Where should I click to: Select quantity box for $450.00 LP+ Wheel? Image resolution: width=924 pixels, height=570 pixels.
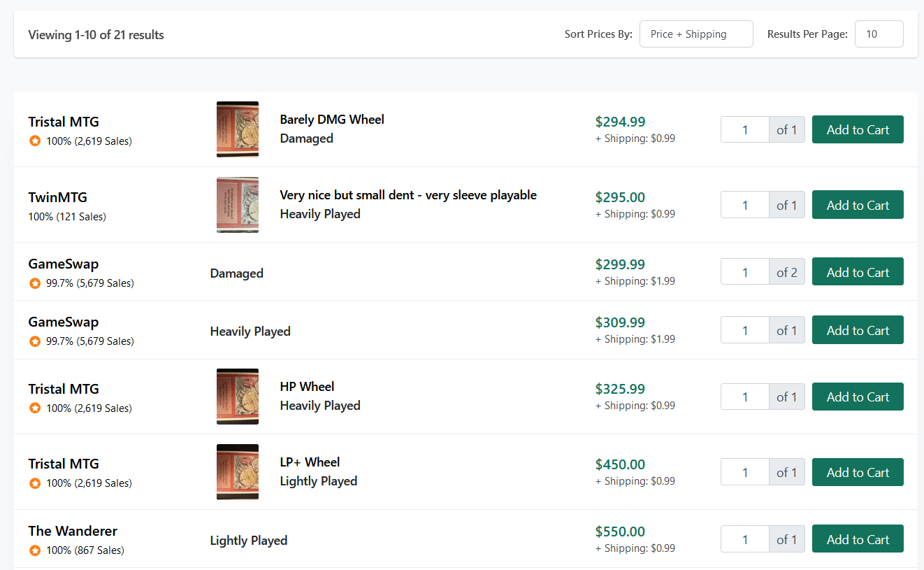point(745,472)
